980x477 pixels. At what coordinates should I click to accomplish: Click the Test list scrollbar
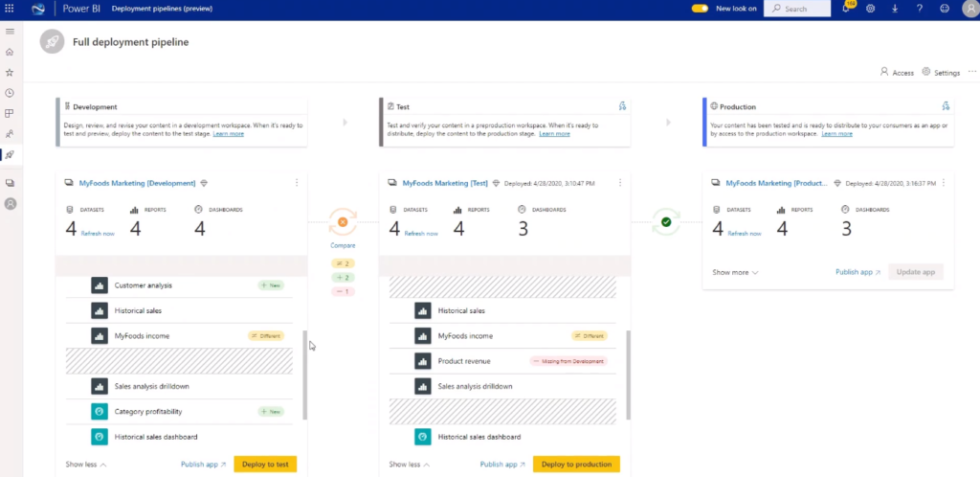pyautogui.click(x=628, y=375)
